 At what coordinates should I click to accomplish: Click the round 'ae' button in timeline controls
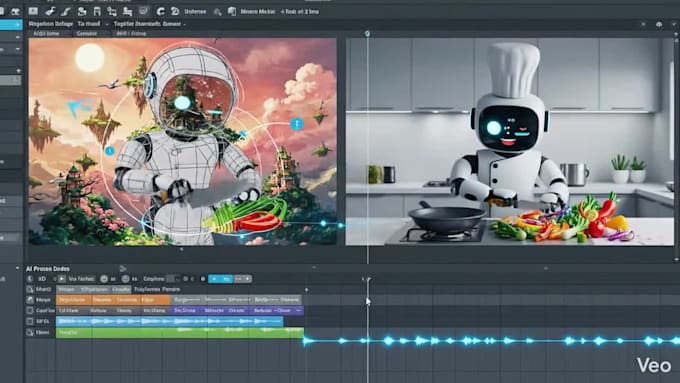(x=104, y=279)
